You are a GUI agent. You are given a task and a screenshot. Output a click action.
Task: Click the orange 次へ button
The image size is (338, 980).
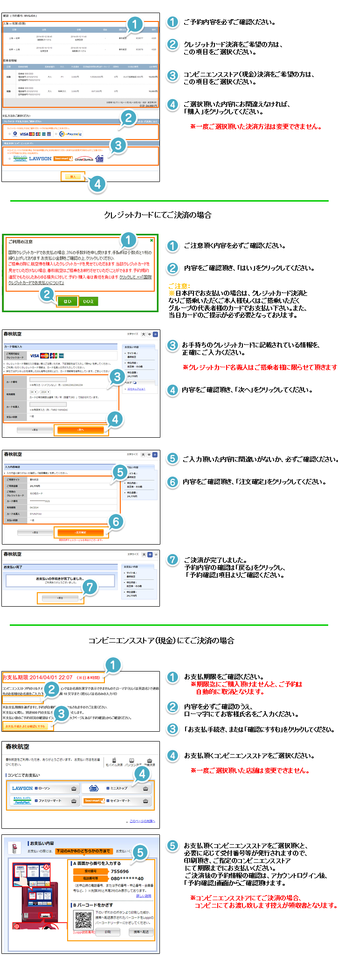(x=81, y=430)
